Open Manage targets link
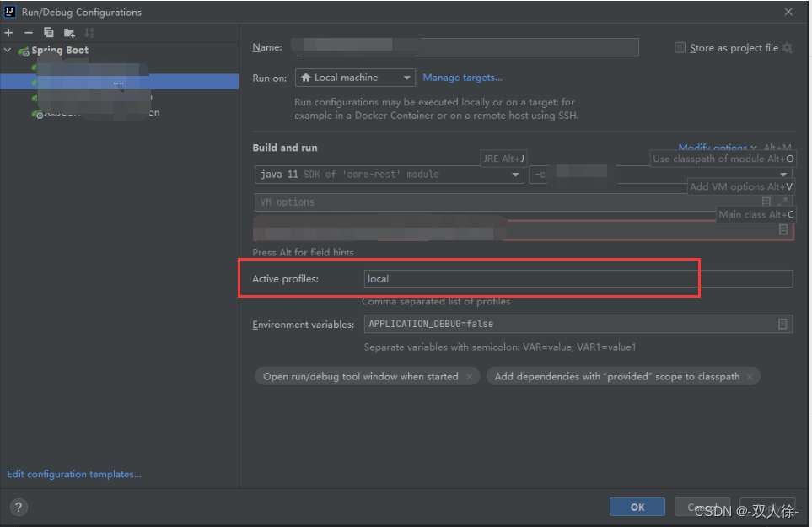 tap(462, 78)
